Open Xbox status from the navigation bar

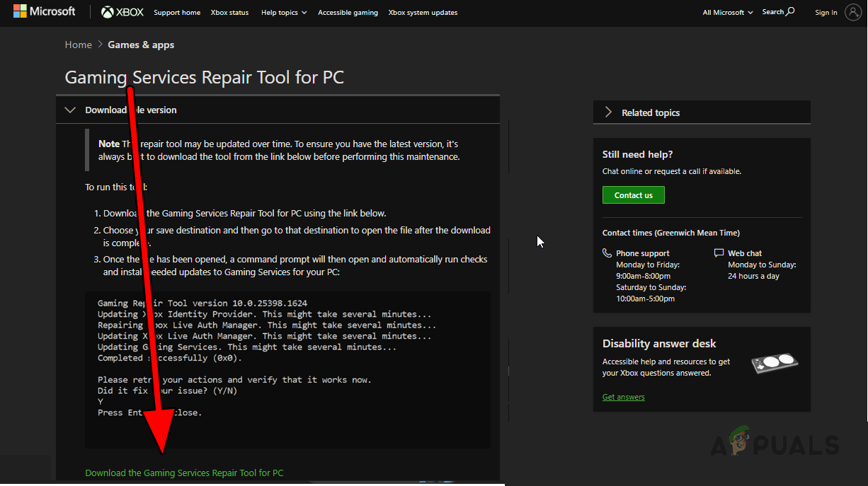point(229,12)
